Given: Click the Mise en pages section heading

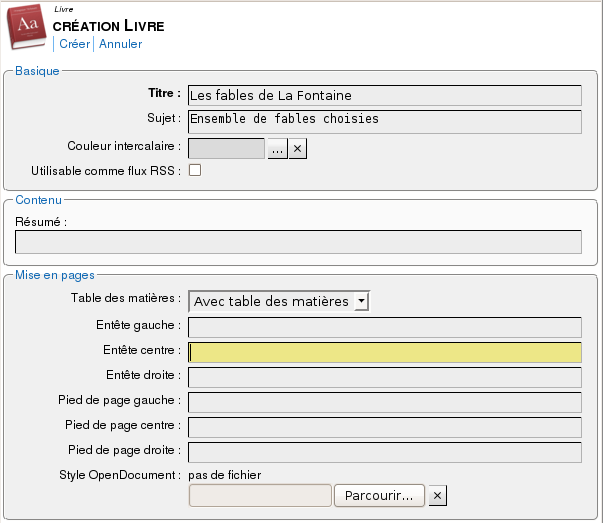Looking at the screenshot, I should click(x=55, y=275).
